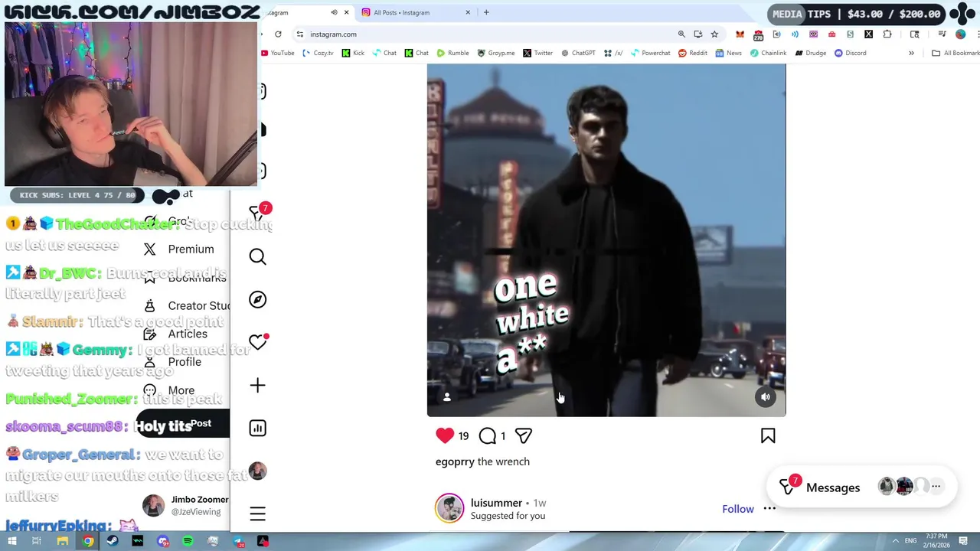Open More in X sidebar
The height and width of the screenshot is (551, 980).
tap(169, 390)
